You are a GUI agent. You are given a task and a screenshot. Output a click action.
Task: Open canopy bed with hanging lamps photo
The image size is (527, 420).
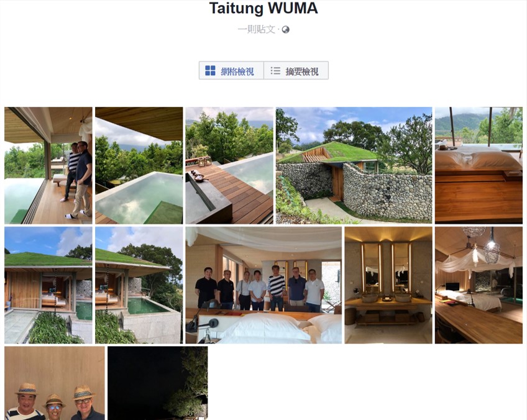pos(479,285)
